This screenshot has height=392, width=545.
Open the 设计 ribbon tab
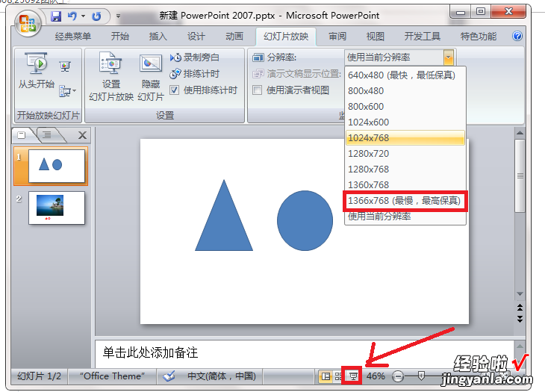pyautogui.click(x=196, y=36)
